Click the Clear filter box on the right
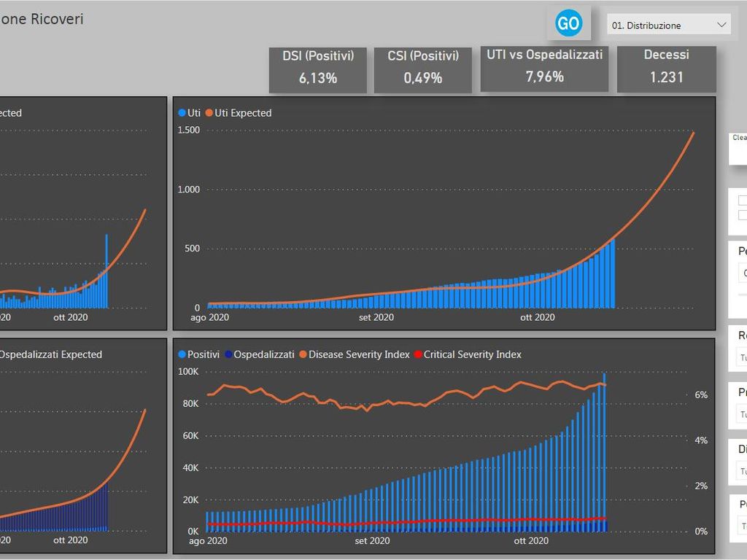 (x=738, y=149)
